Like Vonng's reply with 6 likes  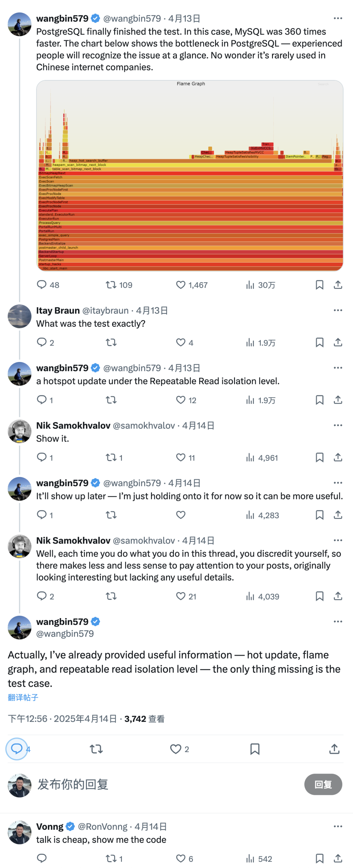[181, 859]
